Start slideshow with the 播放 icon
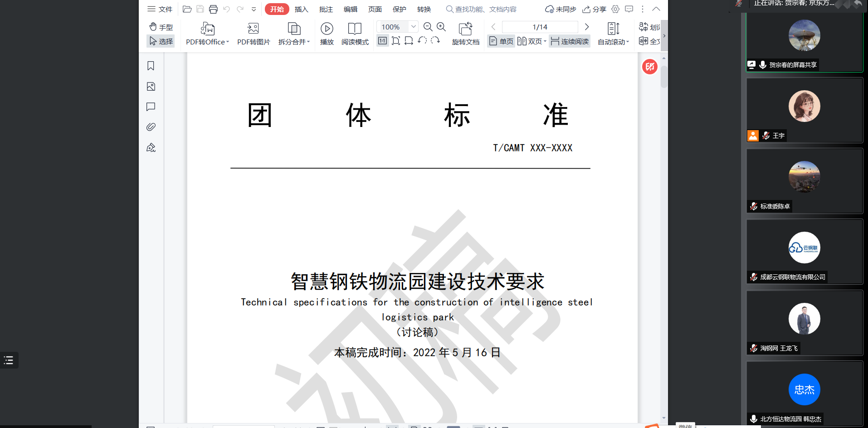This screenshot has width=868, height=428. click(327, 29)
